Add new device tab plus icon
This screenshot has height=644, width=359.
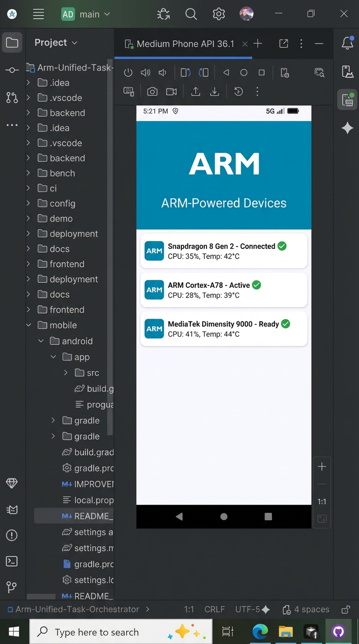[x=258, y=44]
